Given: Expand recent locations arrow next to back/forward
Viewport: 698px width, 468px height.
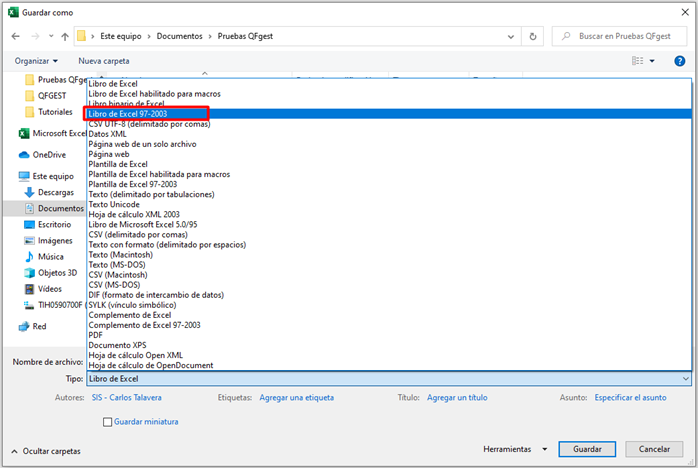Looking at the screenshot, I should coord(51,37).
